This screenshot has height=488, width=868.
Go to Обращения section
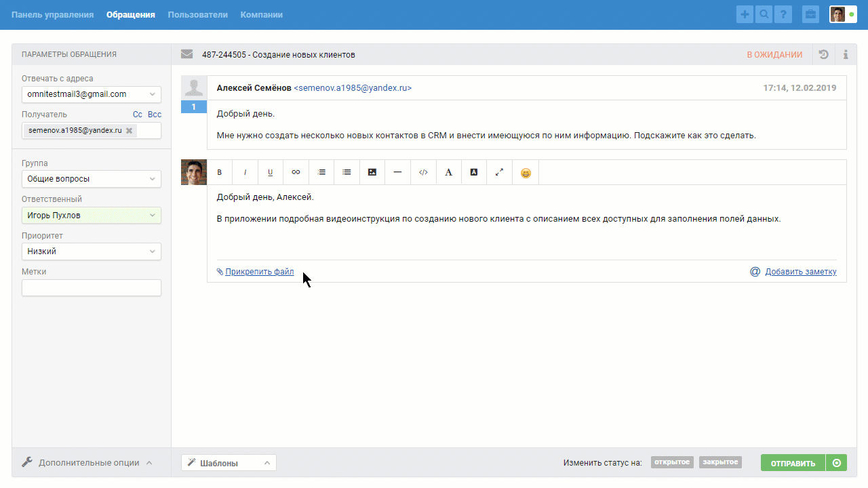[x=130, y=14]
